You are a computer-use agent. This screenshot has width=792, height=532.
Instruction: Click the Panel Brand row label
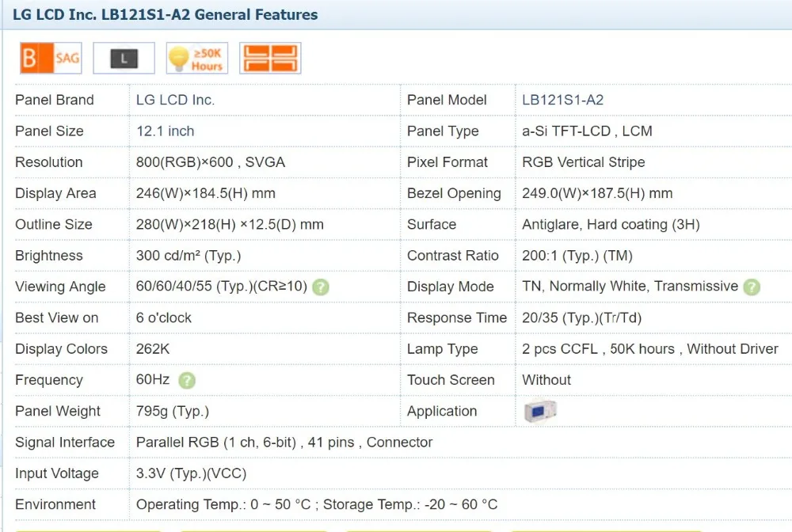click(x=55, y=100)
